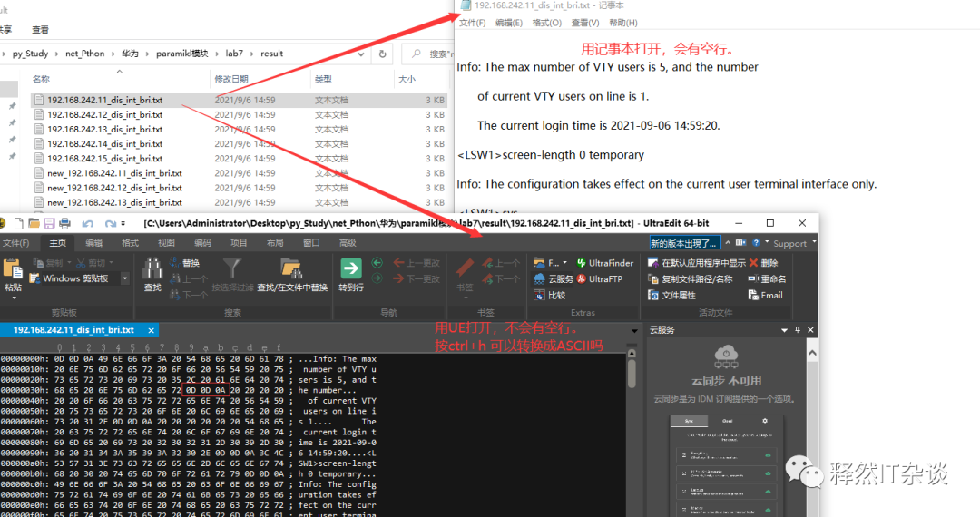Viewport: 980px width, 517px height.
Task: Open the File (文件(F)) menu in UltraEdit
Action: [15, 243]
